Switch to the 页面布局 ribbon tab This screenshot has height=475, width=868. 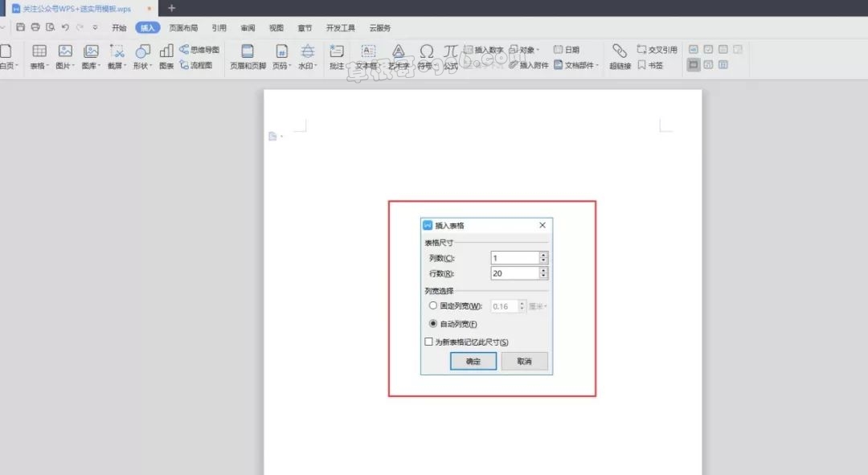[183, 28]
